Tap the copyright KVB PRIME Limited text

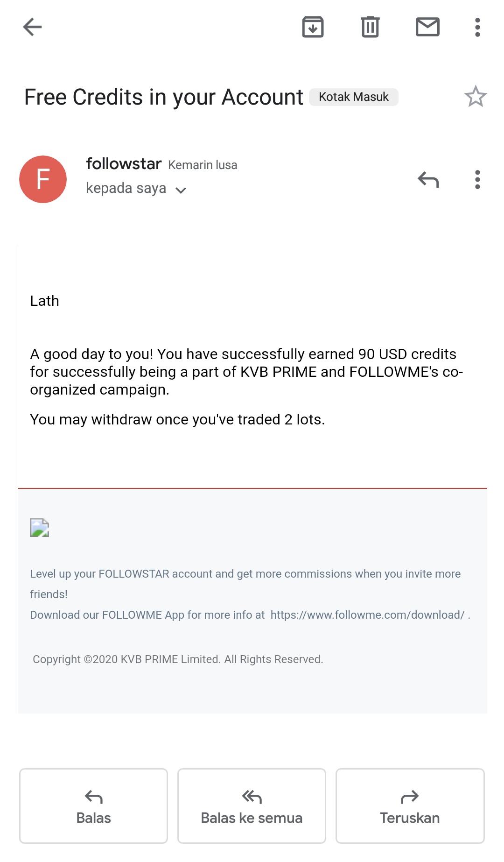[178, 659]
